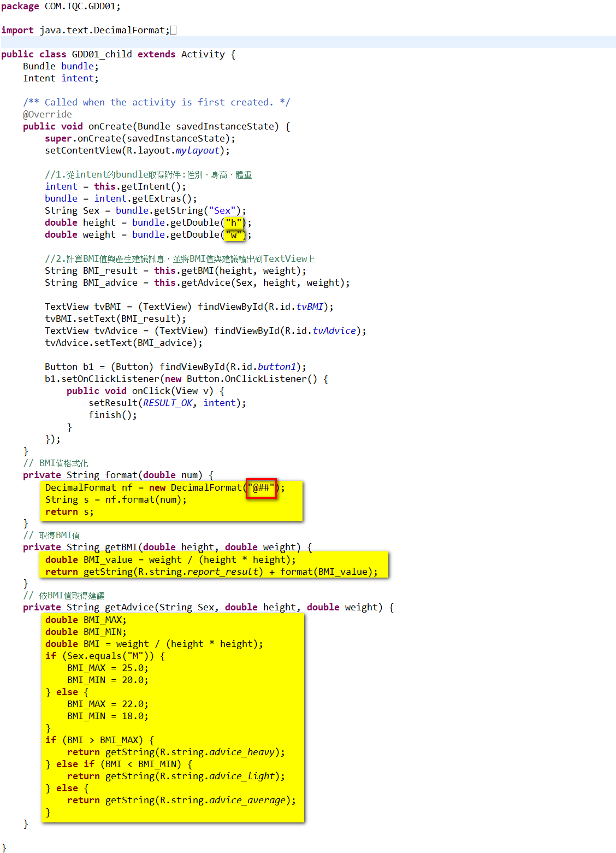Click the 'import java.text.DecimalFormat;' text

pyautogui.click(x=86, y=31)
